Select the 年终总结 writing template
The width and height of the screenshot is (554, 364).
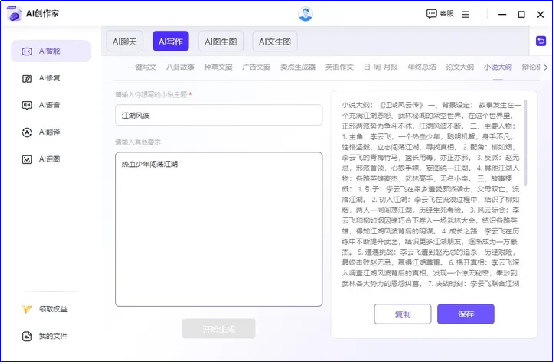click(422, 67)
